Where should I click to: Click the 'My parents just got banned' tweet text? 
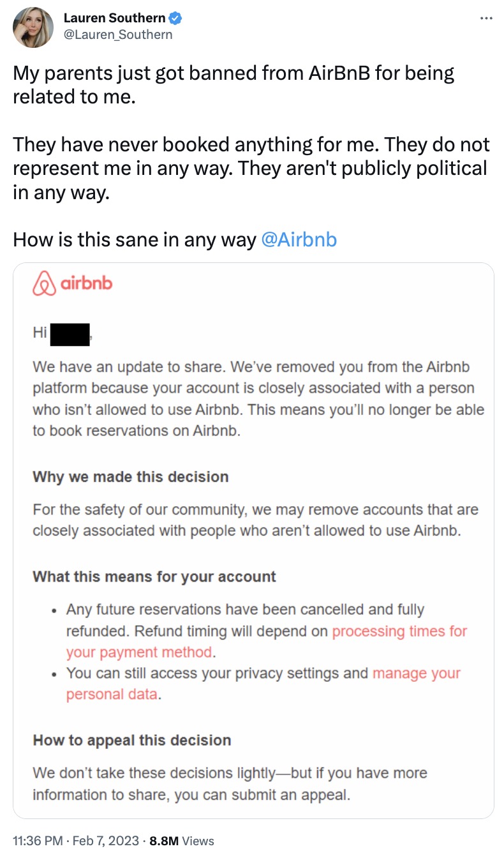tap(234, 84)
